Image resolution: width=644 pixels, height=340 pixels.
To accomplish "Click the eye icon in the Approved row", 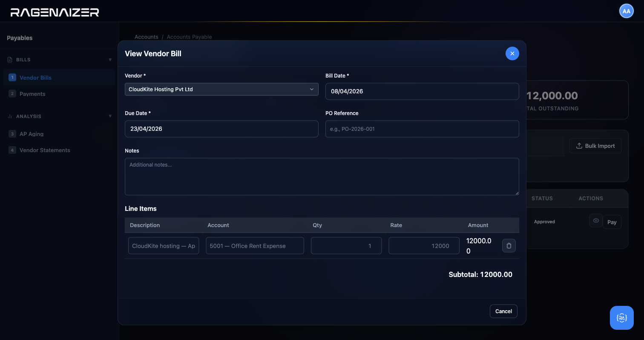I will tap(596, 221).
